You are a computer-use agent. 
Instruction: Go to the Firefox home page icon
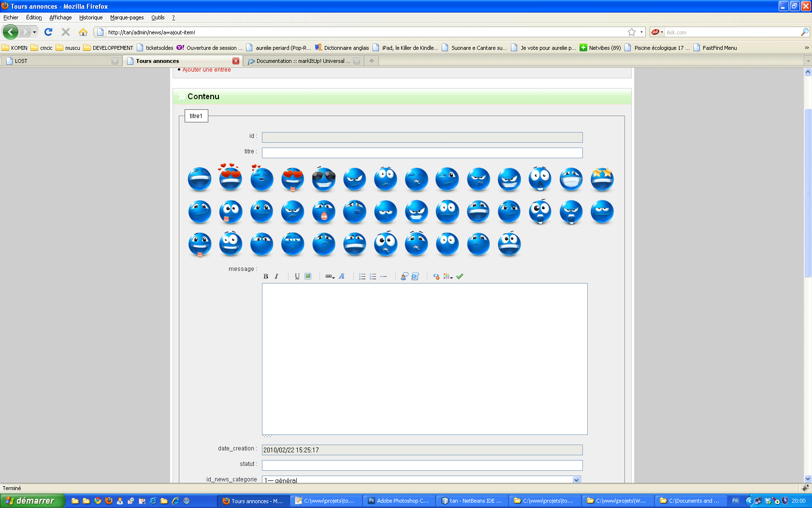pyautogui.click(x=83, y=32)
